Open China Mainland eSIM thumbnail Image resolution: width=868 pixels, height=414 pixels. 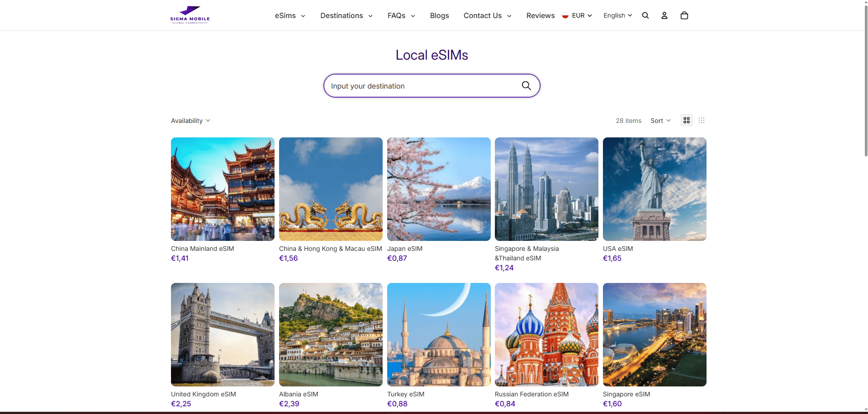(x=223, y=189)
